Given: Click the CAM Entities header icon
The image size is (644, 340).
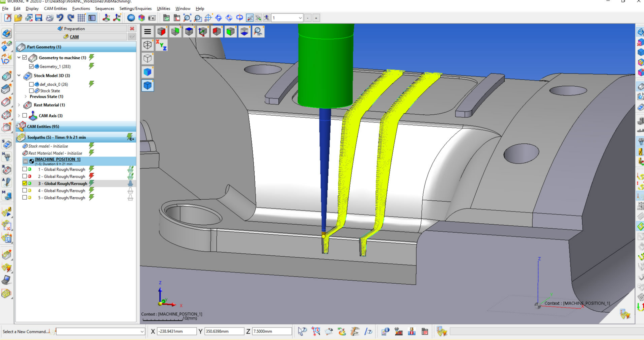Looking at the screenshot, I should pyautogui.click(x=21, y=126).
